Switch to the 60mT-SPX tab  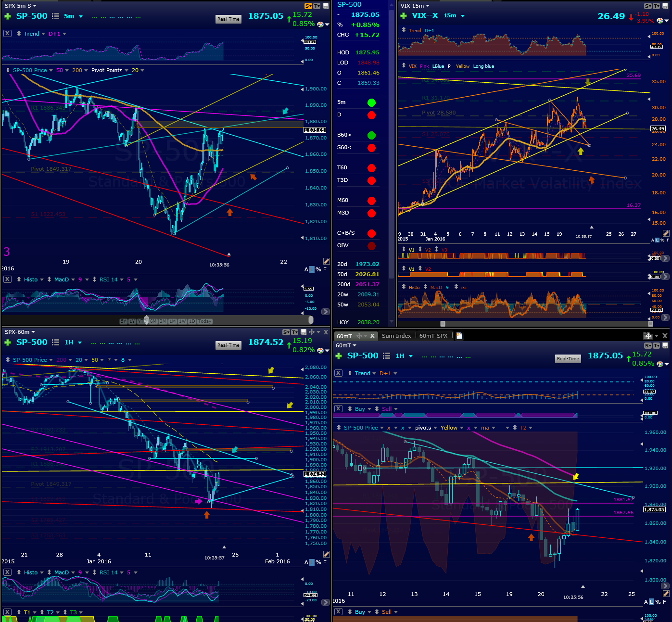[433, 336]
